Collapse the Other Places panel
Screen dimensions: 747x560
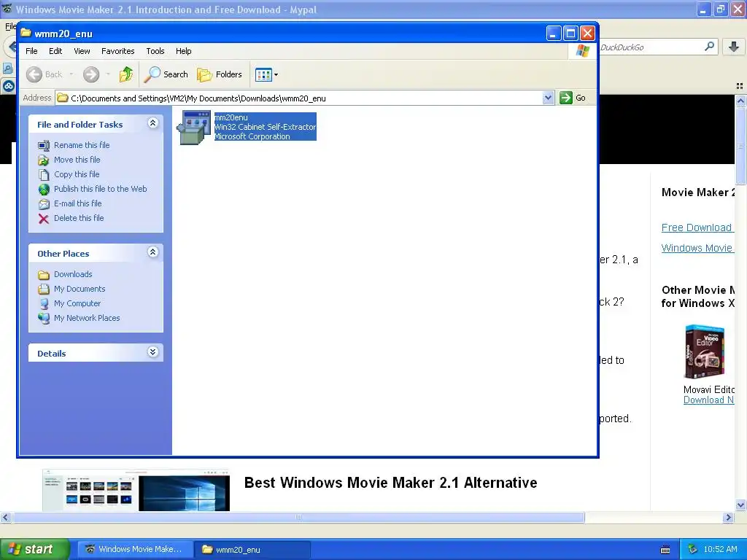pos(152,252)
